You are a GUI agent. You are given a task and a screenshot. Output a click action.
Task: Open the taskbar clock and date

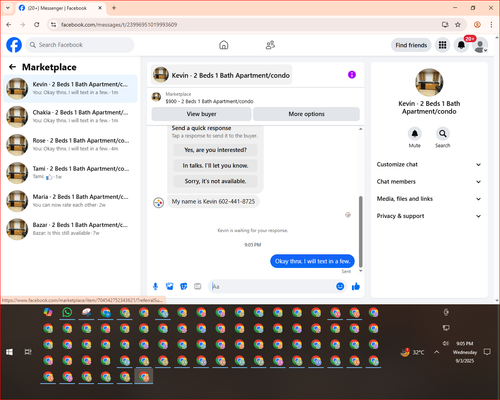pos(465,352)
